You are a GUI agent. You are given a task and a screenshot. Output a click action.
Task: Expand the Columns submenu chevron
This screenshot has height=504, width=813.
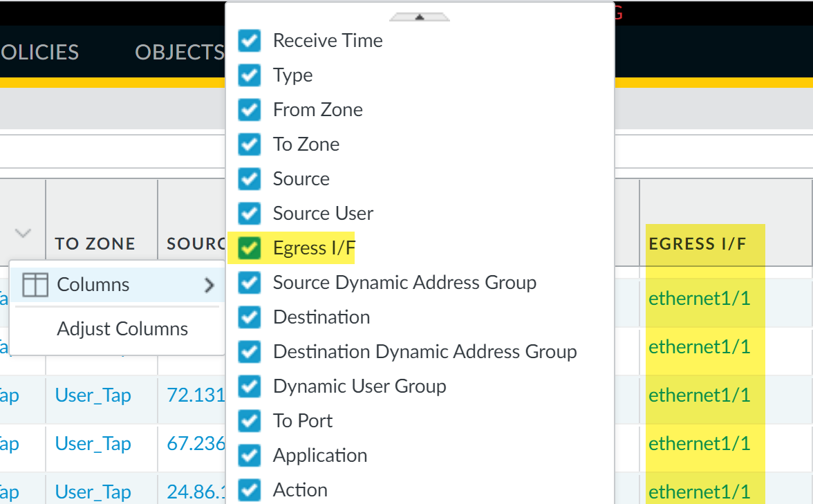coord(209,284)
